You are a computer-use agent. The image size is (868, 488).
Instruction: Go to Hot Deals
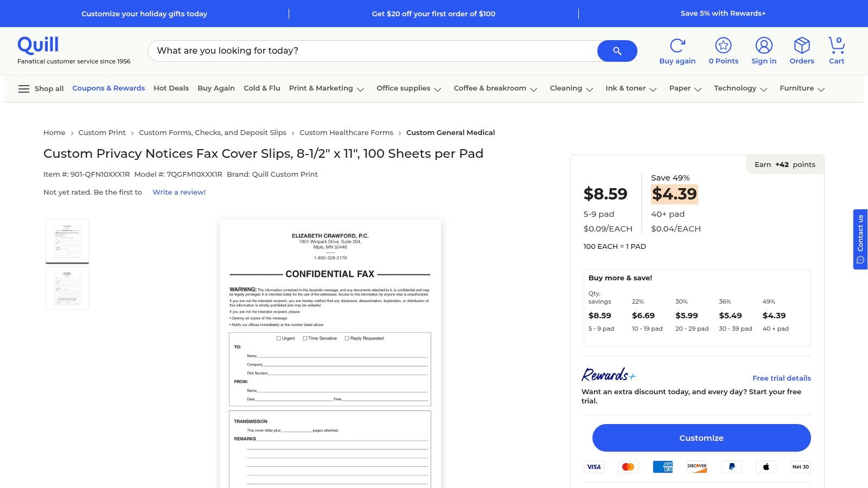click(x=171, y=88)
